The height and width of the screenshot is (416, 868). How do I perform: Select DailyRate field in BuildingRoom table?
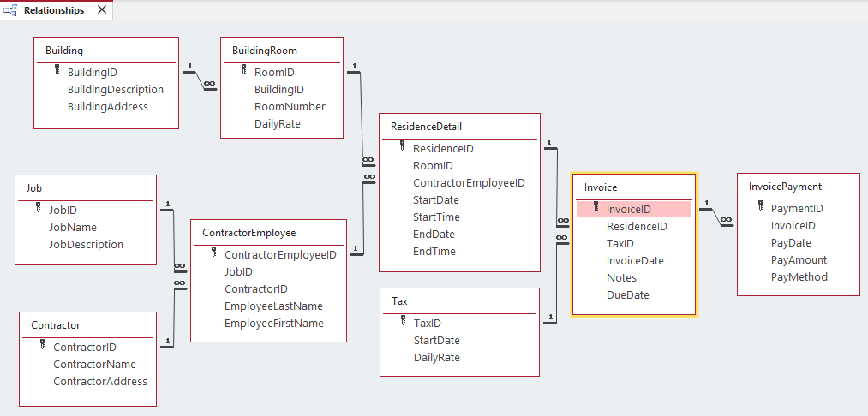coord(278,124)
